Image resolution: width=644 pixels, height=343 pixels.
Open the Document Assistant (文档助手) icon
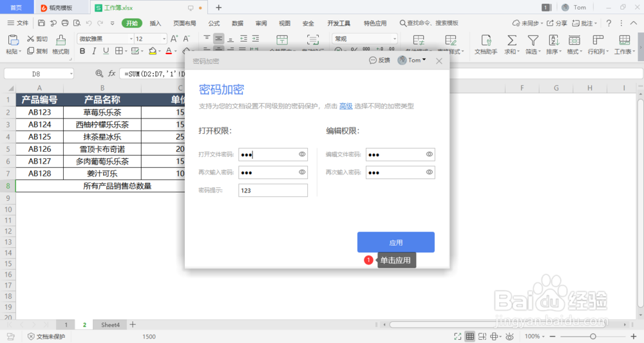[486, 40]
